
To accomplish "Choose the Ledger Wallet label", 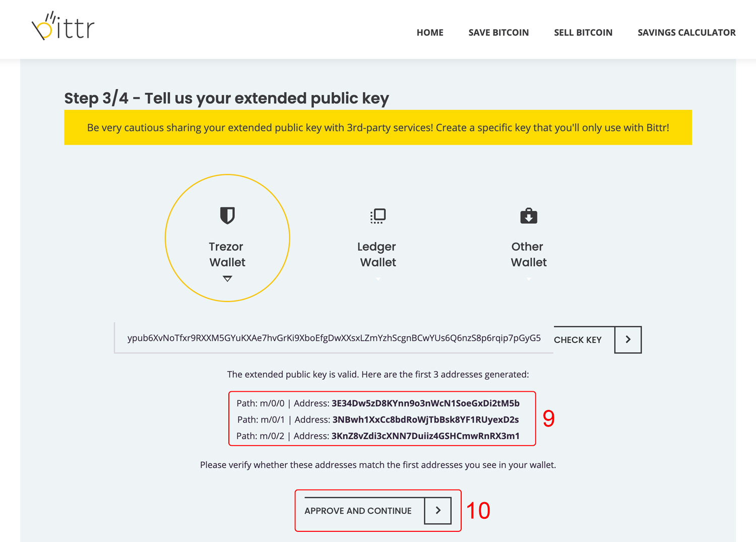I will click(x=377, y=254).
